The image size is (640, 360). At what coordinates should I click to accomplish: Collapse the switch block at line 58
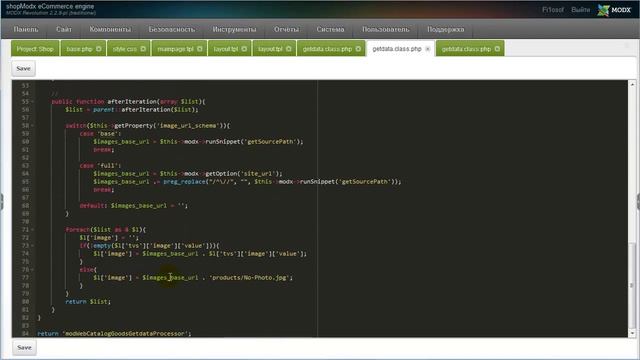tap(33, 126)
